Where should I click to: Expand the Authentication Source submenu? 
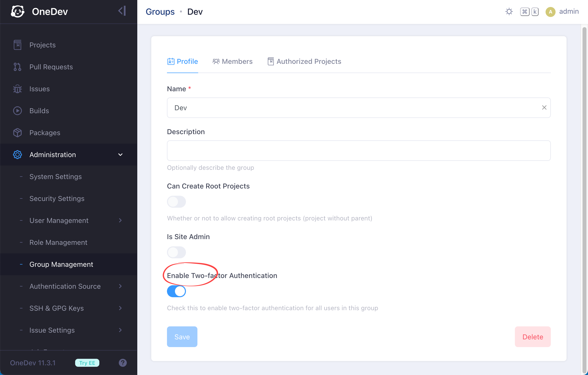tap(120, 286)
